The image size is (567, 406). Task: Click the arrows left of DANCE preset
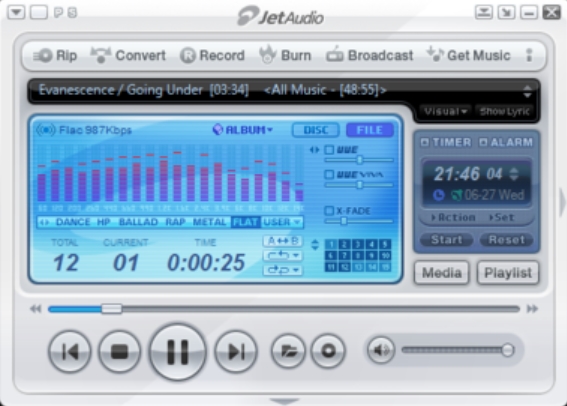click(44, 222)
